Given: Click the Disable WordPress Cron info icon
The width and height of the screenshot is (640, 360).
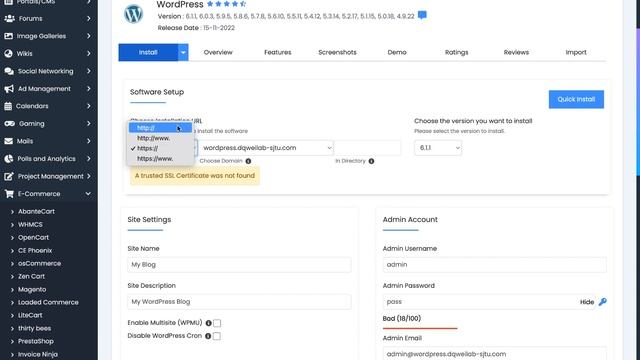Looking at the screenshot, I should 208,336.
